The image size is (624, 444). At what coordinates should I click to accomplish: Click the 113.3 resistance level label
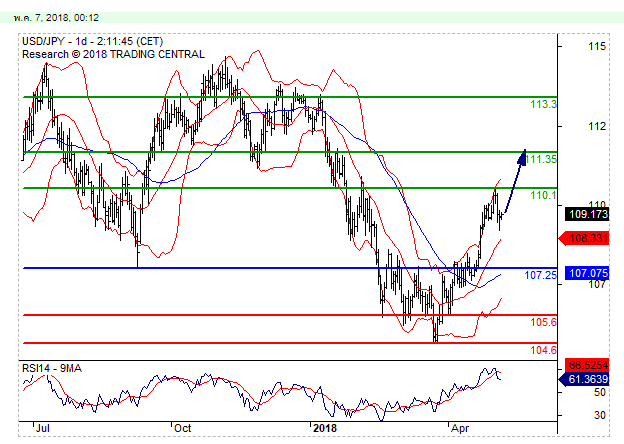543,105
